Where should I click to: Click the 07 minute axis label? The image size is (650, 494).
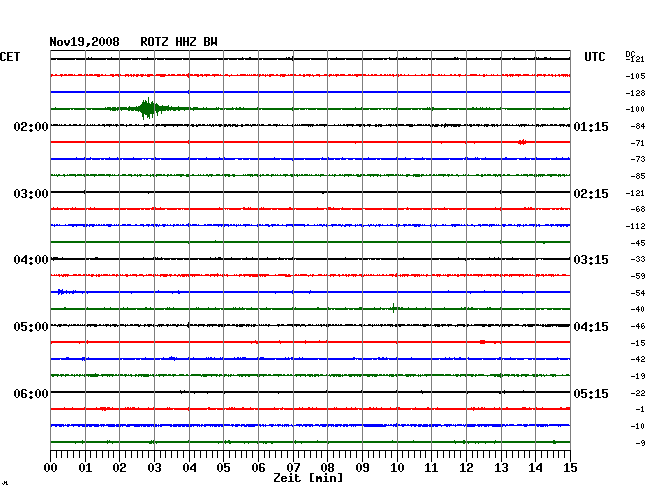click(x=293, y=468)
